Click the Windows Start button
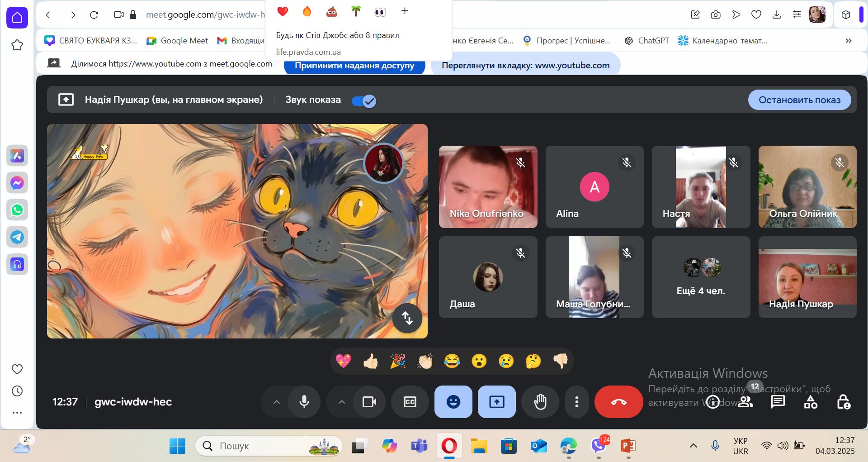Screen dimensions: 868x462 177,446
